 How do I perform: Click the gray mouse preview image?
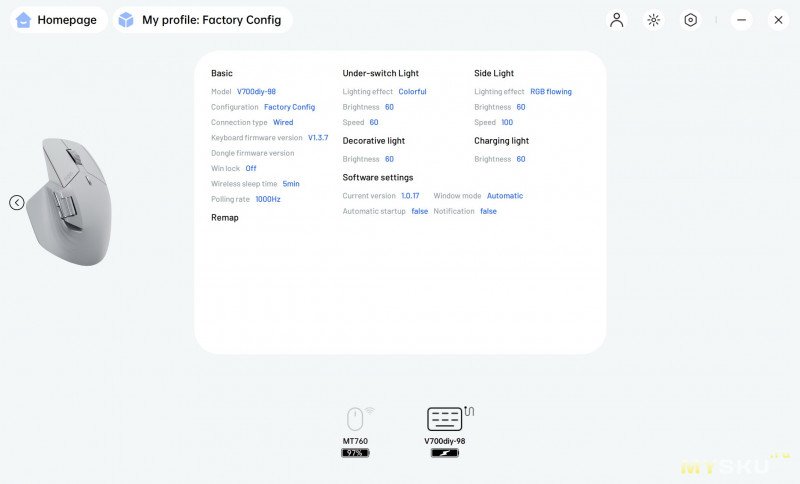point(69,201)
